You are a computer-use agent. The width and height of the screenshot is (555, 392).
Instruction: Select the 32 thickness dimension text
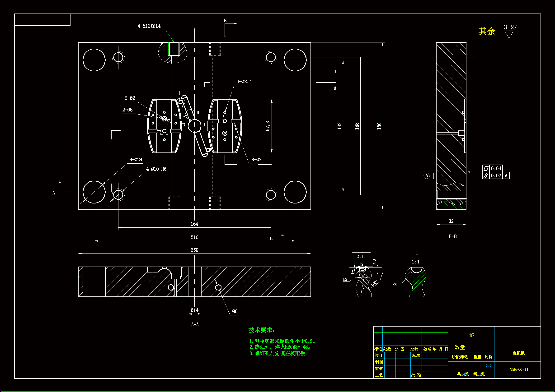coord(451,221)
